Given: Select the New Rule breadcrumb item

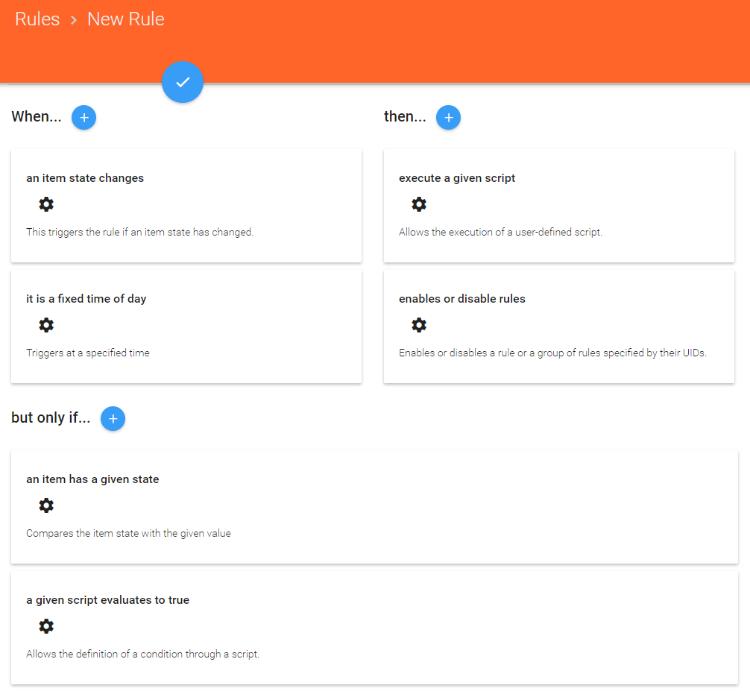Looking at the screenshot, I should point(125,19).
